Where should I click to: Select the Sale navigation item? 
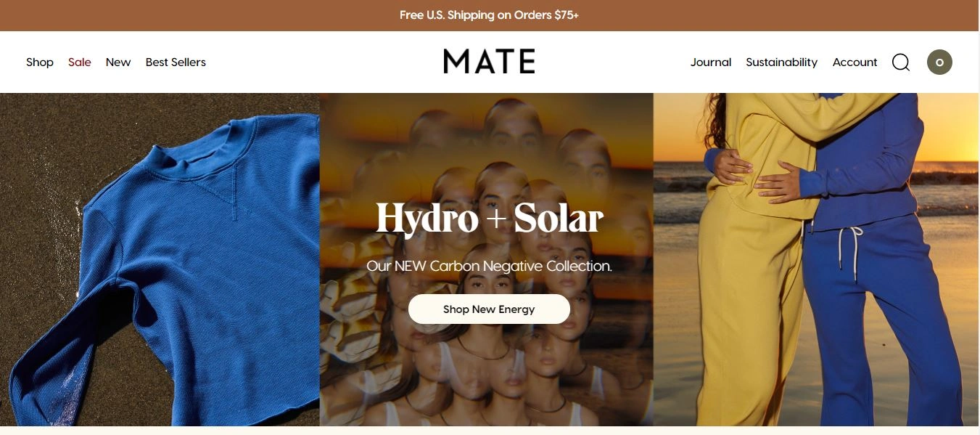click(x=80, y=62)
